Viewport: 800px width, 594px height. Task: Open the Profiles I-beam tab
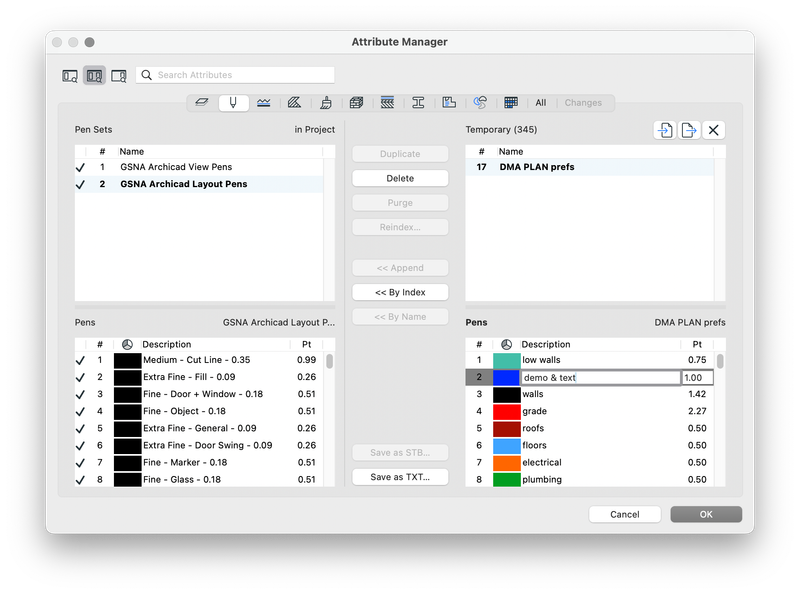coord(418,103)
